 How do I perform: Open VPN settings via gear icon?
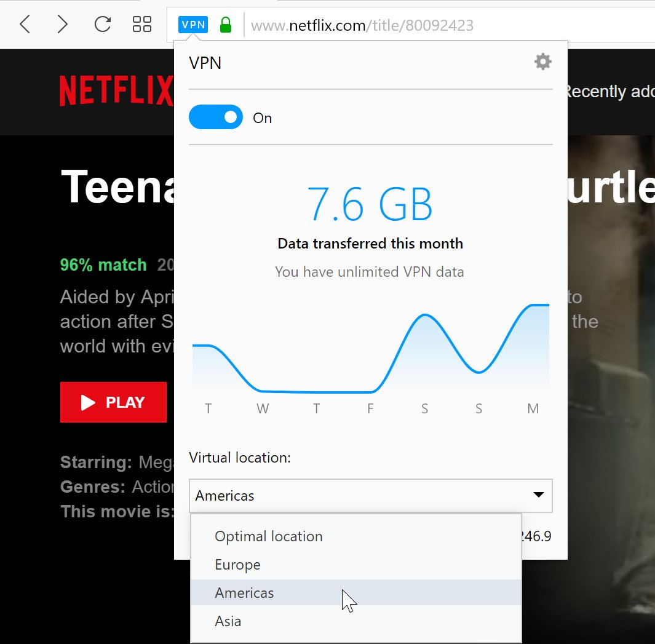(542, 62)
